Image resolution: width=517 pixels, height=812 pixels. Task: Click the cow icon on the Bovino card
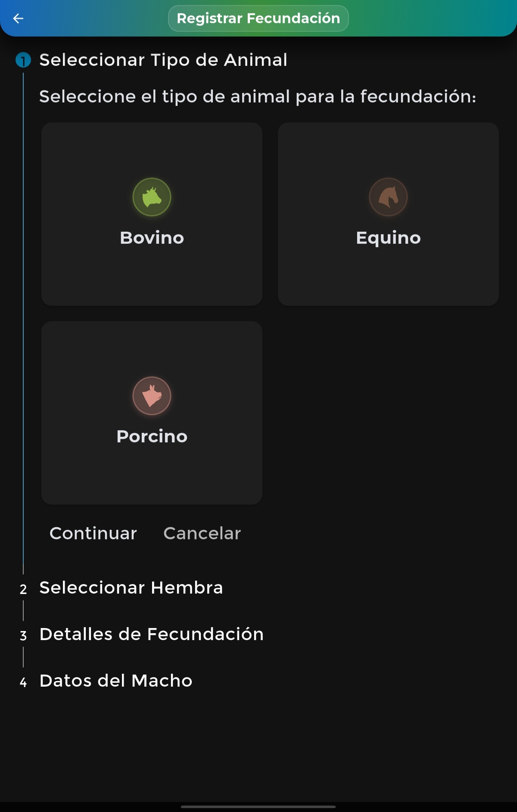(x=152, y=197)
